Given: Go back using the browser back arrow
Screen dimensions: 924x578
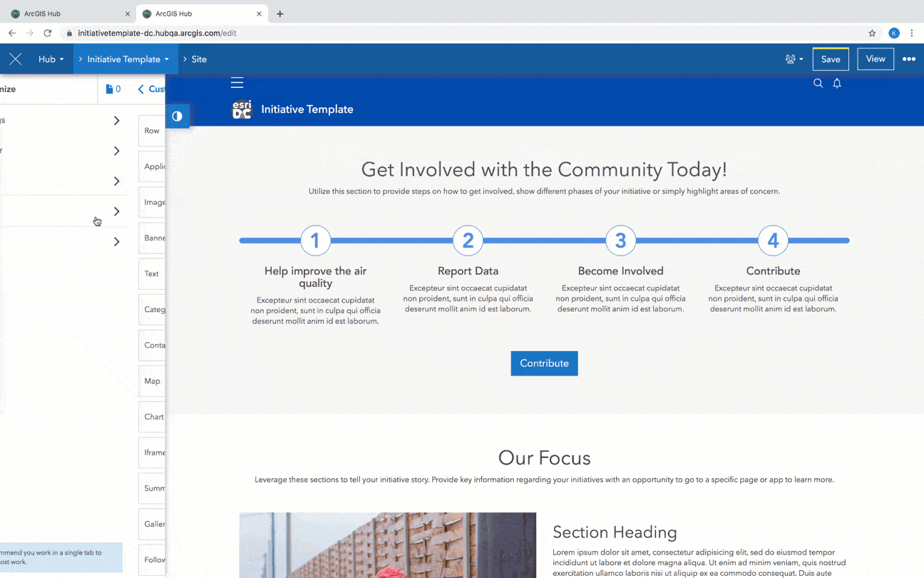Looking at the screenshot, I should coord(12,33).
